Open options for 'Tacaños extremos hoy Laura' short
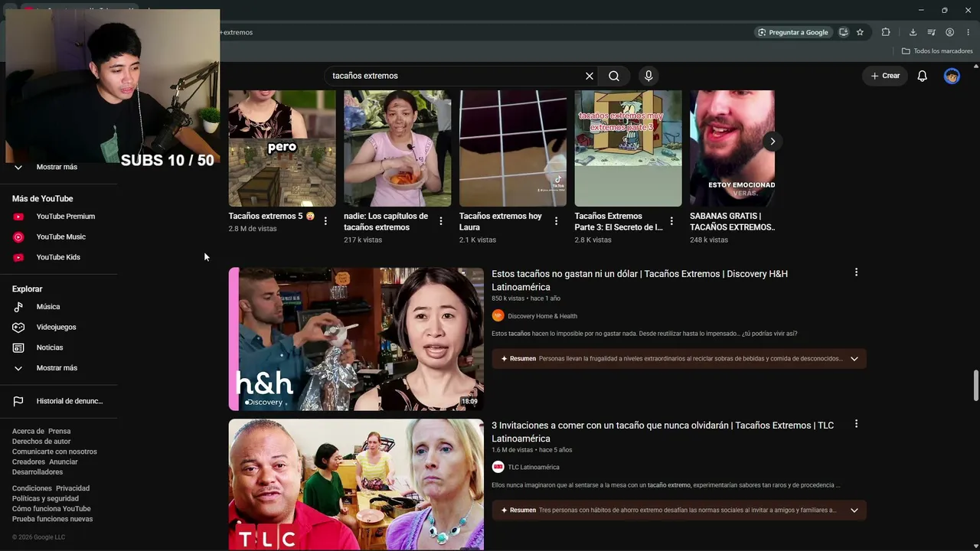980x551 pixels. point(557,221)
